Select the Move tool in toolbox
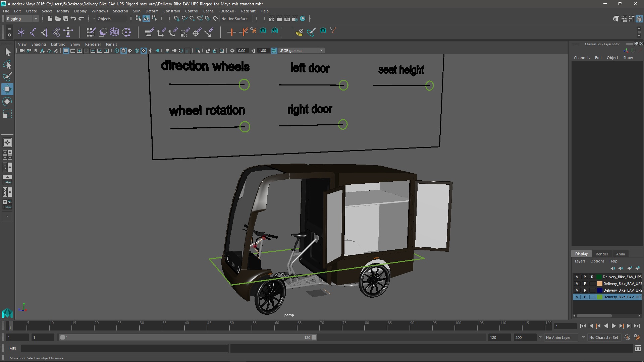The width and height of the screenshot is (644, 362). click(7, 89)
